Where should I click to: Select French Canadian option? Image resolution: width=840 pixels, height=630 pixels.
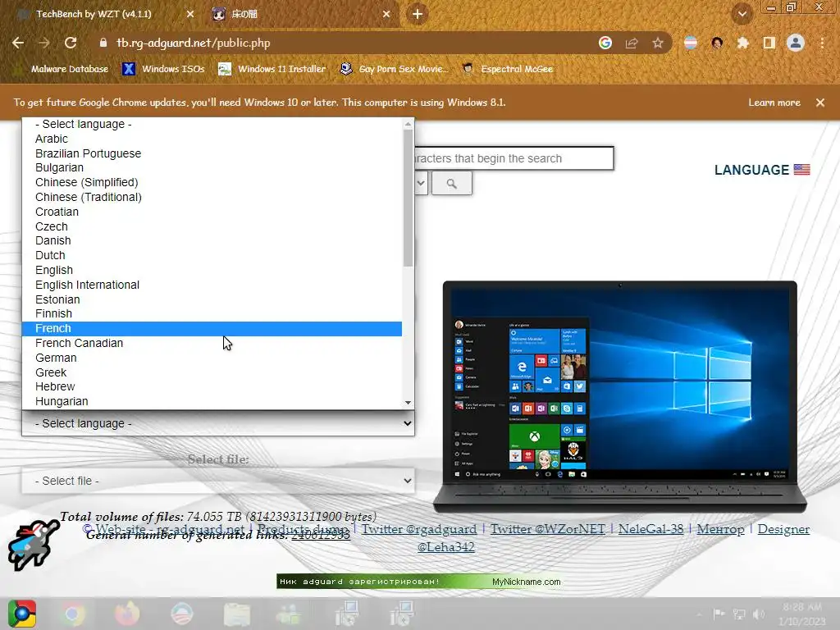[x=212, y=343]
